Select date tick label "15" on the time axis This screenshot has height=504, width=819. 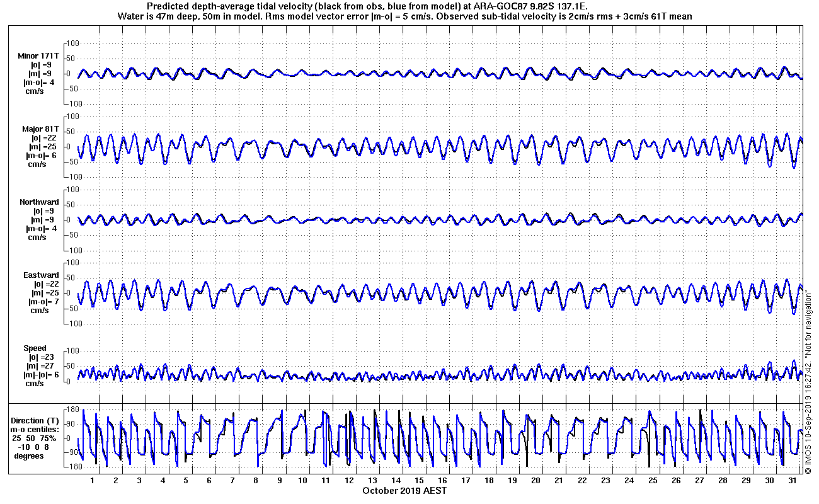[x=419, y=481]
